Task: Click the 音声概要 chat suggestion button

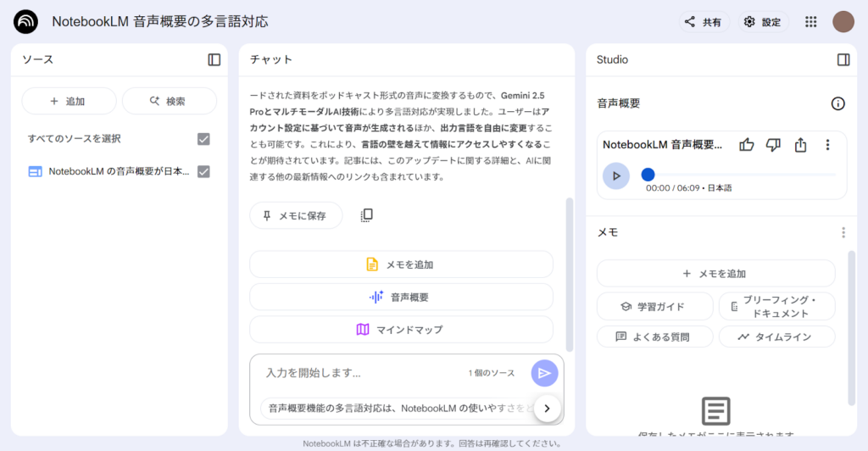Action: pos(401,298)
